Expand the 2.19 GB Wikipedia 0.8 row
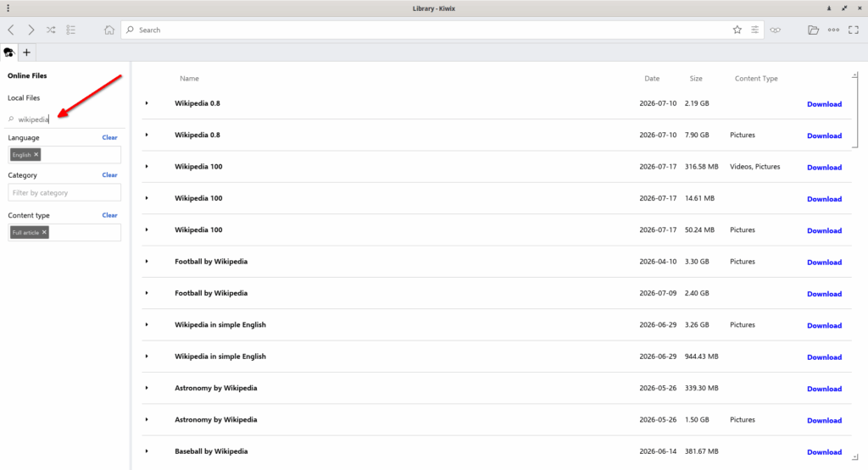Image resolution: width=868 pixels, height=470 pixels. click(147, 103)
